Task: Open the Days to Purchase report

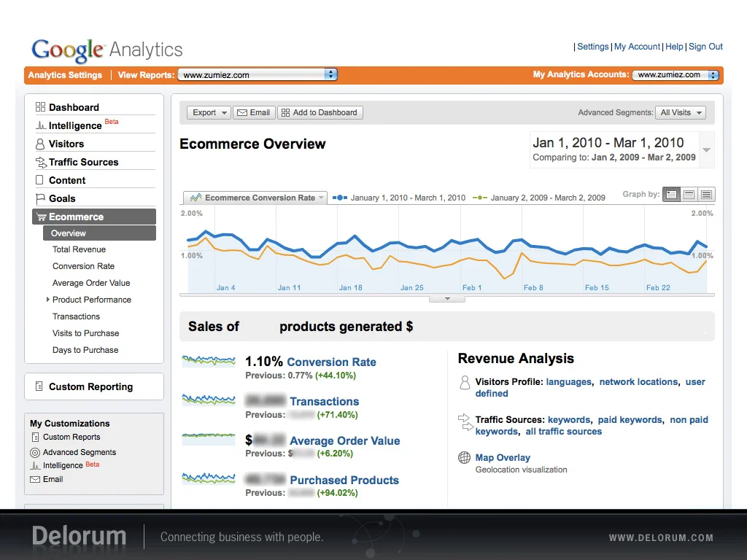Action: (85, 350)
